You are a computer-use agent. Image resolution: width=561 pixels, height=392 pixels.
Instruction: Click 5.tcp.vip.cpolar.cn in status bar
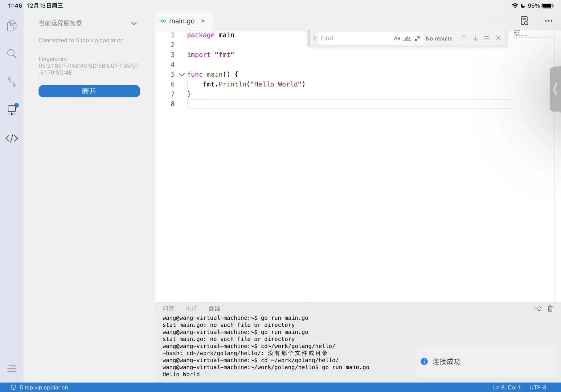(x=44, y=387)
